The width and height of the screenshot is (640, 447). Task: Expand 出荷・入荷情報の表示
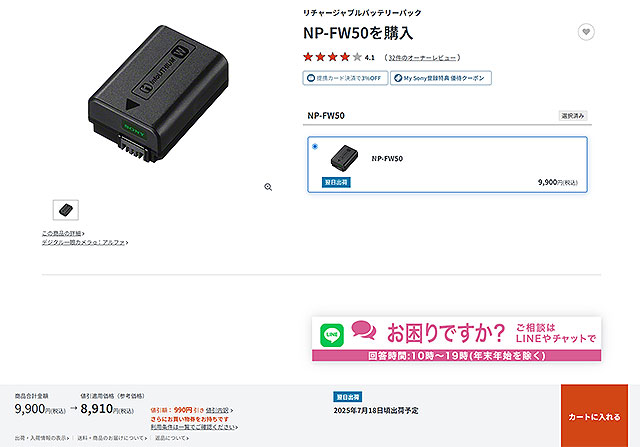tap(42, 438)
